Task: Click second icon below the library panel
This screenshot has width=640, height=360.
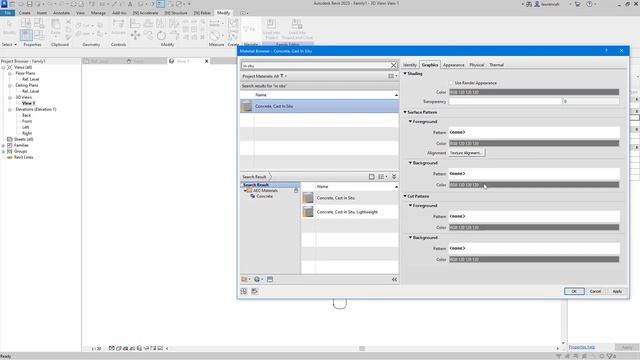Action: 255,291
